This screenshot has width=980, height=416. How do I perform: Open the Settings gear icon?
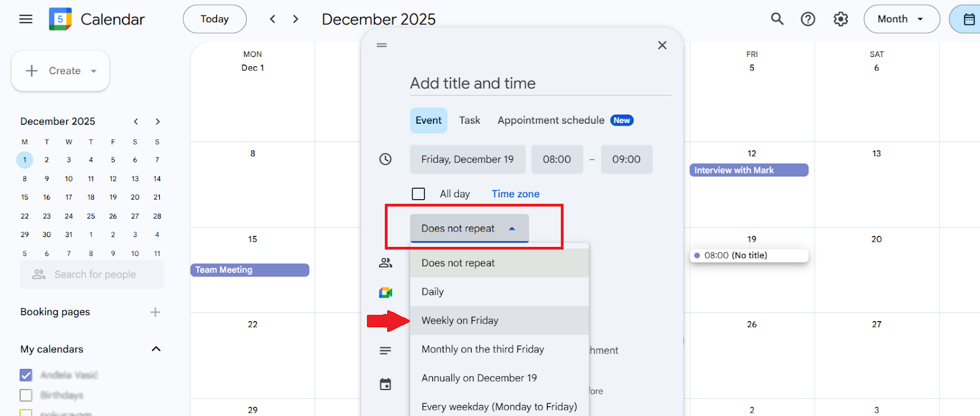tap(840, 19)
